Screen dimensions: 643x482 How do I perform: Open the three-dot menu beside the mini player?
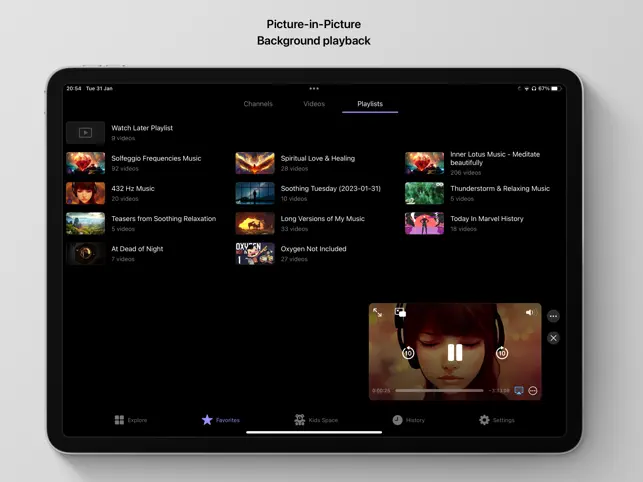pos(553,316)
